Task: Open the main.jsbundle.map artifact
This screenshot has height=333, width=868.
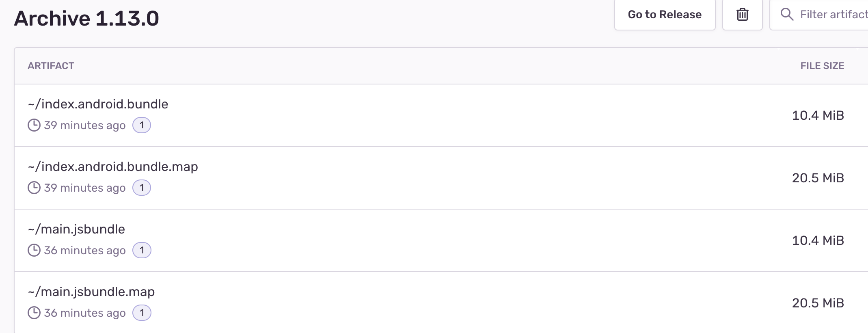Action: [x=91, y=291]
